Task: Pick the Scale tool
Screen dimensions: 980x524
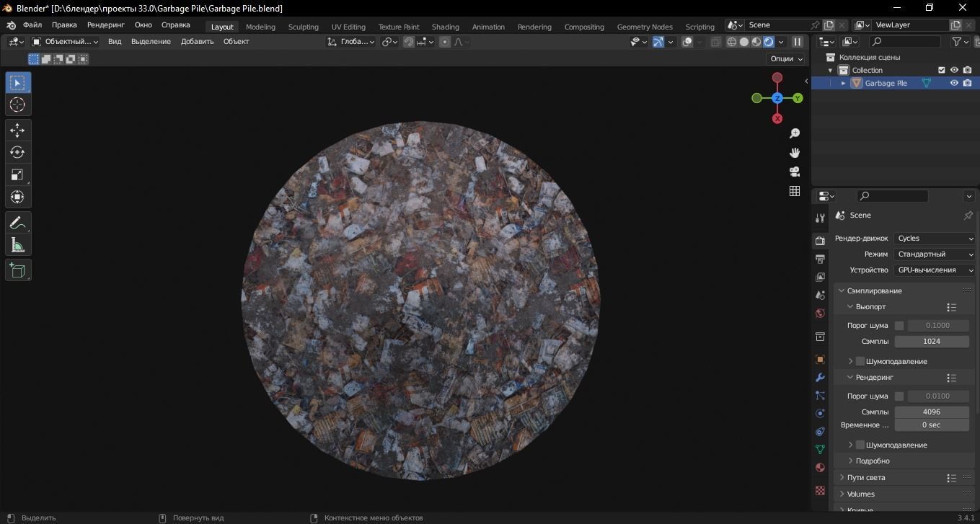Action: point(17,174)
